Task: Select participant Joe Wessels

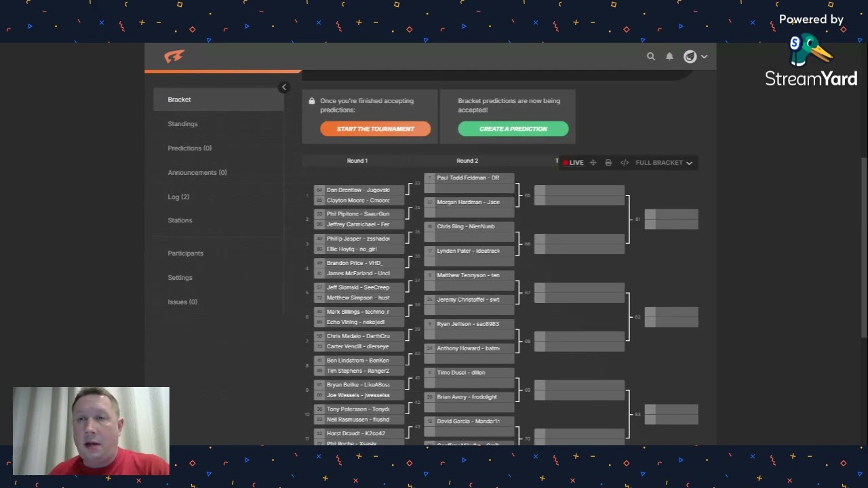Action: tap(359, 395)
